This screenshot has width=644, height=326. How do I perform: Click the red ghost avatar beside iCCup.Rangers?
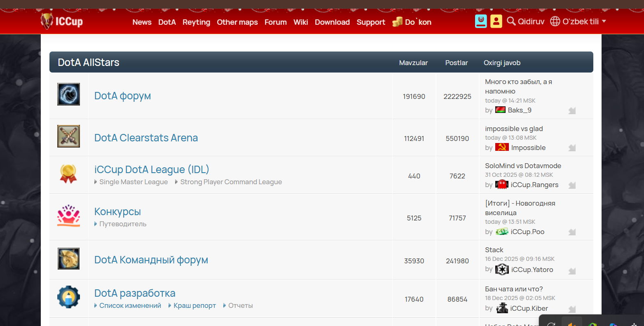(x=502, y=184)
